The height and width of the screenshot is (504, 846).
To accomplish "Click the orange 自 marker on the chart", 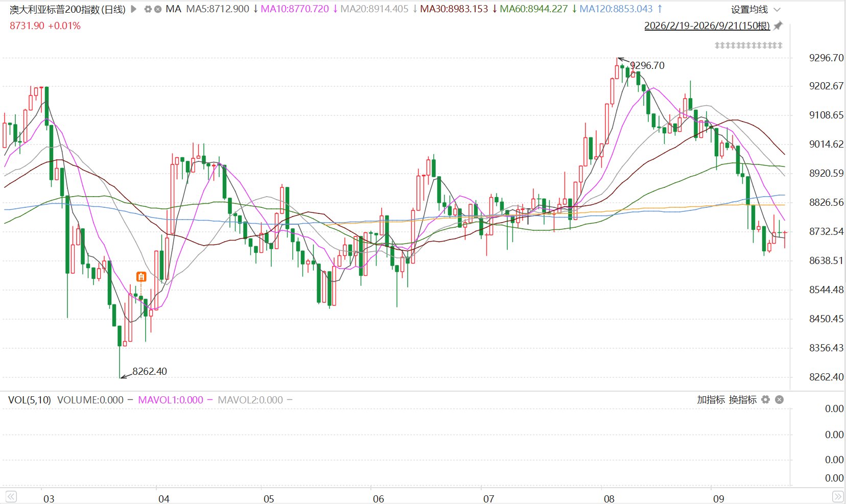I will (x=142, y=277).
